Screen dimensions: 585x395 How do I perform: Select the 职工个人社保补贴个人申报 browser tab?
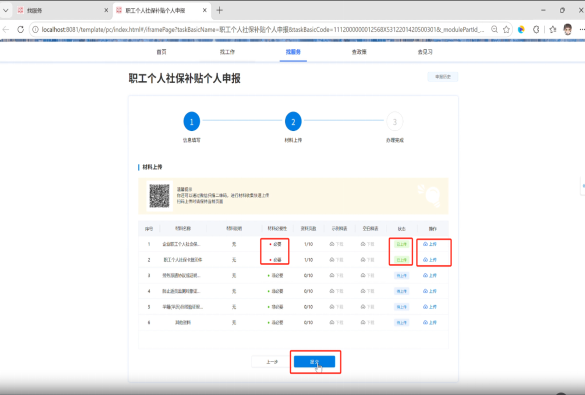pyautogui.click(x=162, y=10)
